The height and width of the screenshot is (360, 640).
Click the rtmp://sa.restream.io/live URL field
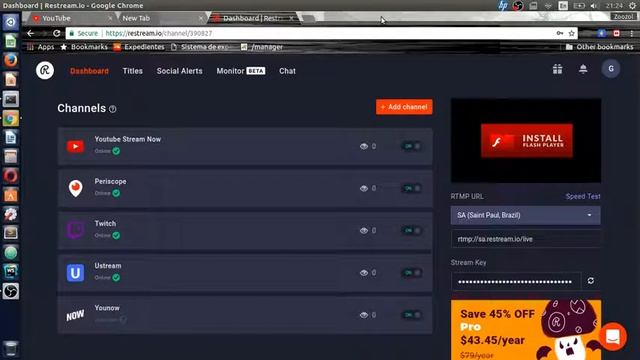(x=525, y=239)
